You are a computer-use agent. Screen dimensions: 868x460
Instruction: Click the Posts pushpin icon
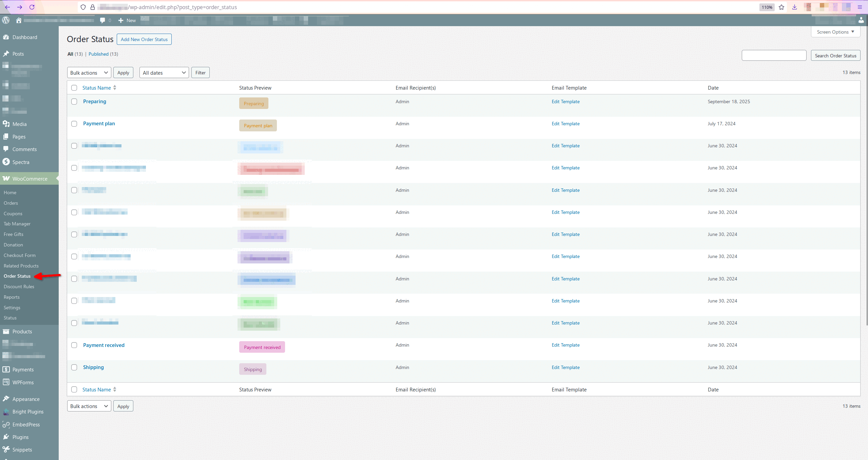[x=6, y=54]
